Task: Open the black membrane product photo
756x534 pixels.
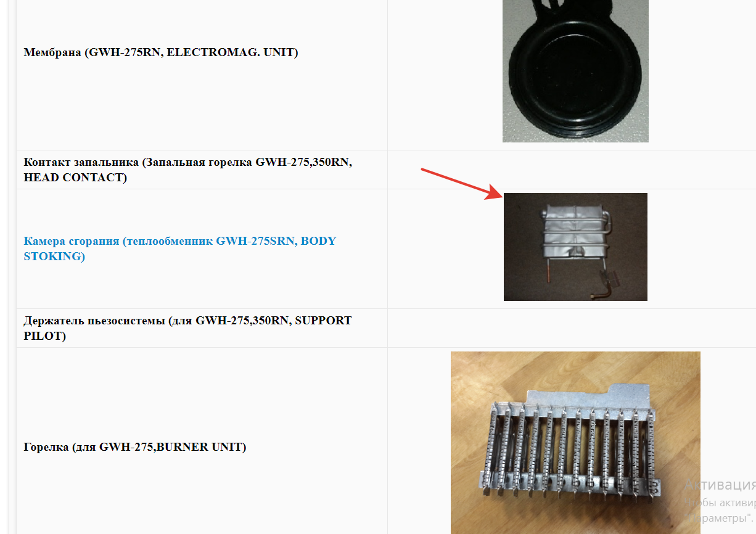Action: [575, 71]
